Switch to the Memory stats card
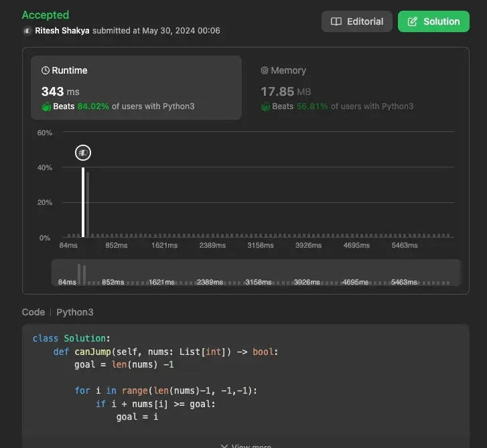The image size is (487, 448). [x=355, y=88]
